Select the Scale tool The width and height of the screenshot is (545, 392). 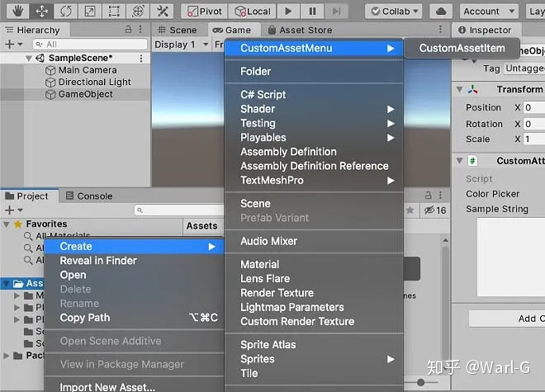(90, 11)
